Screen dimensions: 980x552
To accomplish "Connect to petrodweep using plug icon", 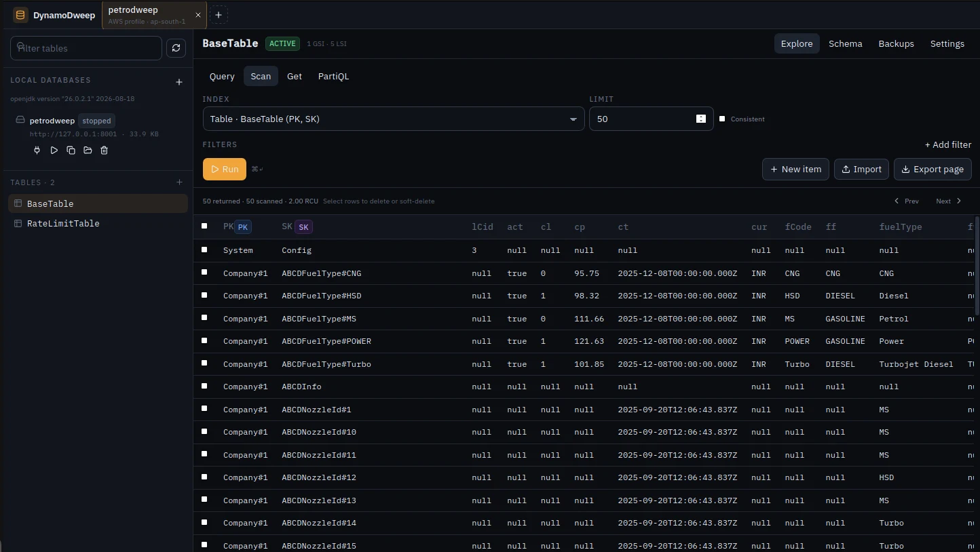I will pos(37,151).
